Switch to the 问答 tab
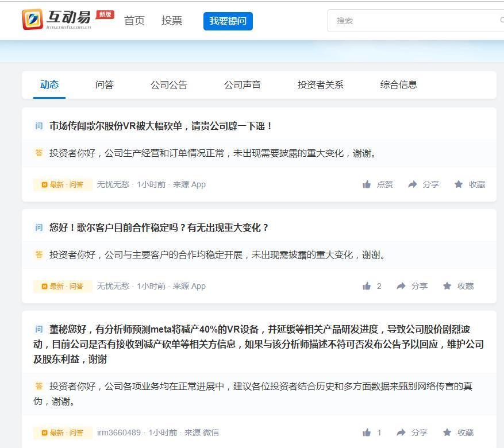Image resolution: width=504 pixels, height=448 pixels. tap(104, 84)
